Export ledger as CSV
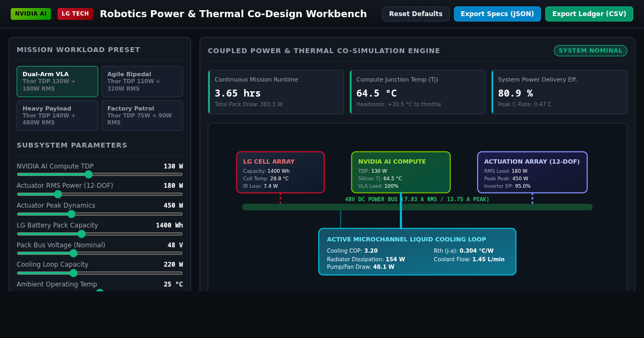The height and width of the screenshot is (338, 644). [x=589, y=14]
